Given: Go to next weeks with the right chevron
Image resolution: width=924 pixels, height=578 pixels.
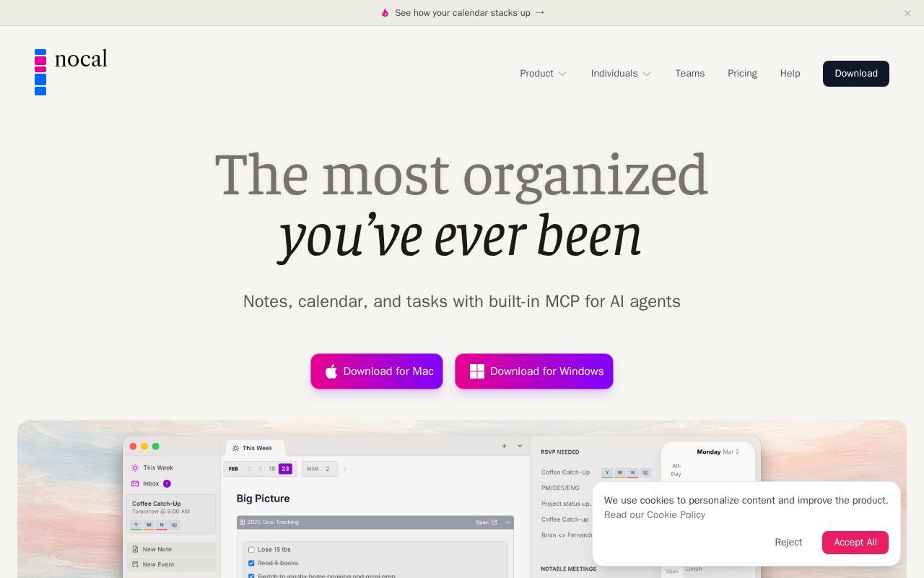Looking at the screenshot, I should pyautogui.click(x=345, y=469).
